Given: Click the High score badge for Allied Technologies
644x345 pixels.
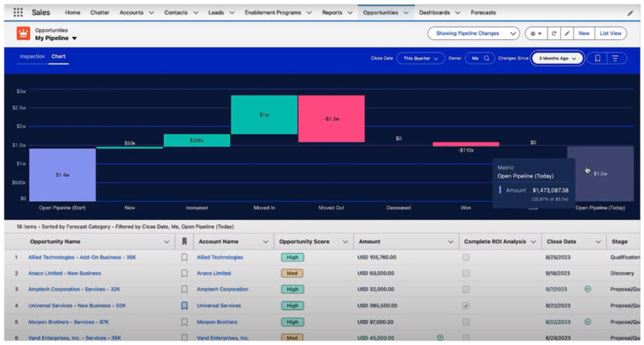Looking at the screenshot, I should tap(293, 257).
